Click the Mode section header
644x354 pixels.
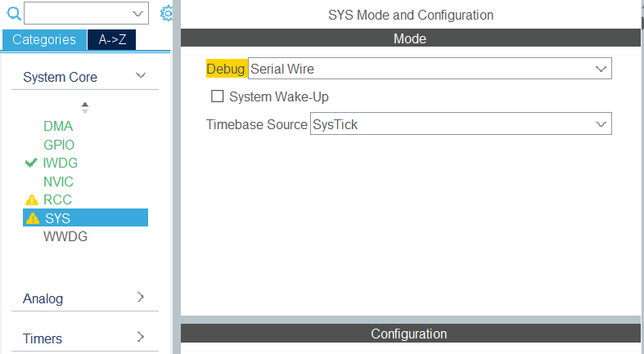[x=410, y=38]
